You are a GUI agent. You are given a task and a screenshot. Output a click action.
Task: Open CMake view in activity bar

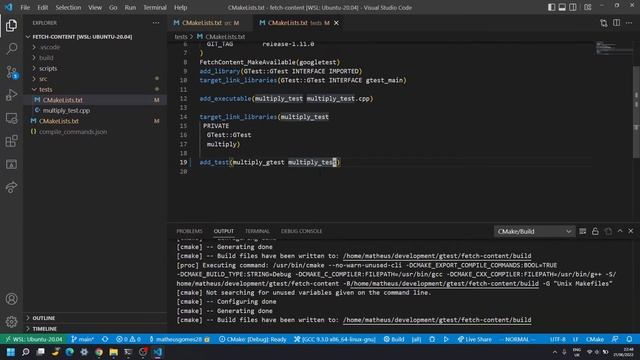(11, 164)
